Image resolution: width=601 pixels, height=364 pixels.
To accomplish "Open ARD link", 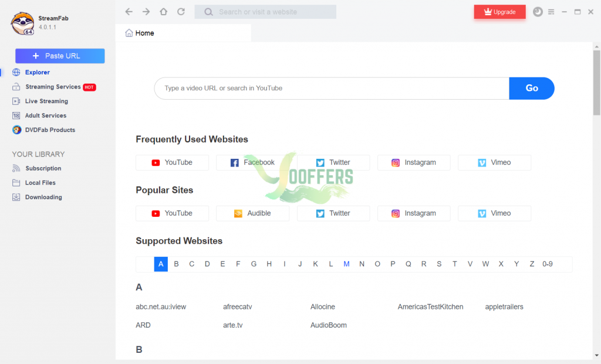I will [x=143, y=325].
